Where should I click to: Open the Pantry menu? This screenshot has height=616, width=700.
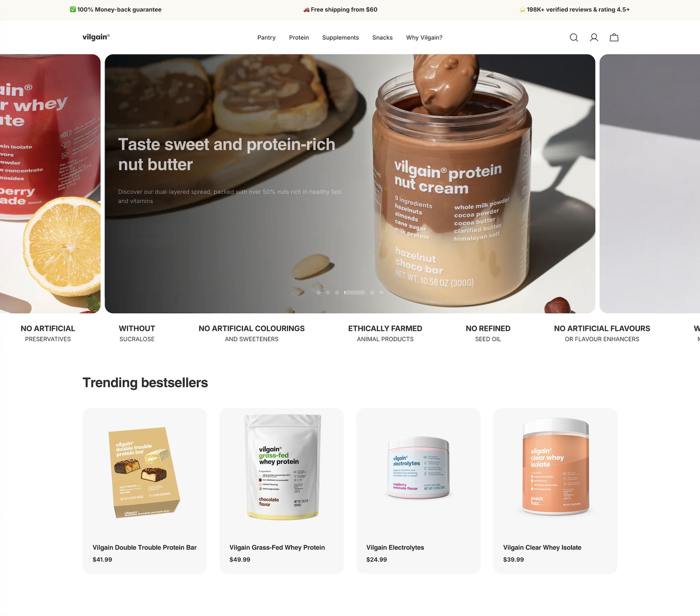(266, 38)
